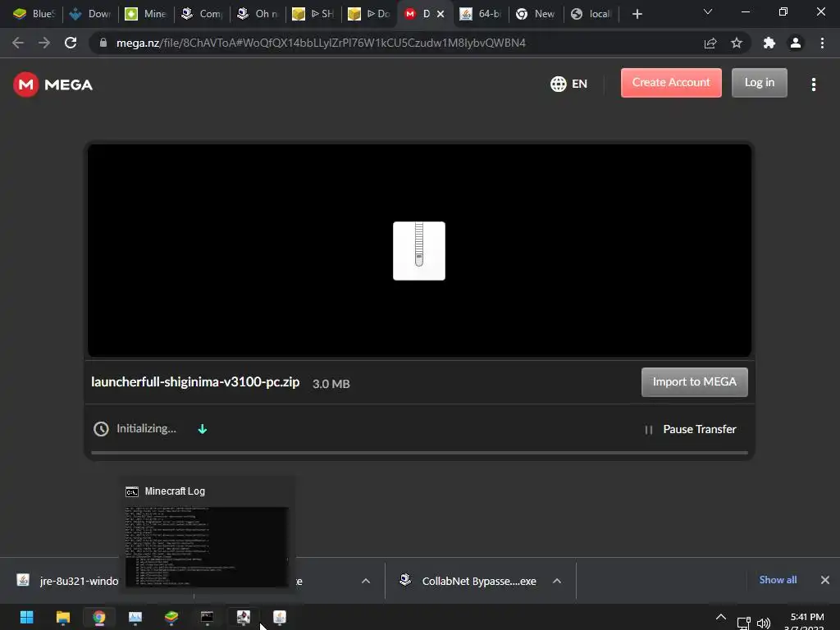The width and height of the screenshot is (840, 630).
Task: Open MEGA page three-dot menu
Action: click(813, 84)
